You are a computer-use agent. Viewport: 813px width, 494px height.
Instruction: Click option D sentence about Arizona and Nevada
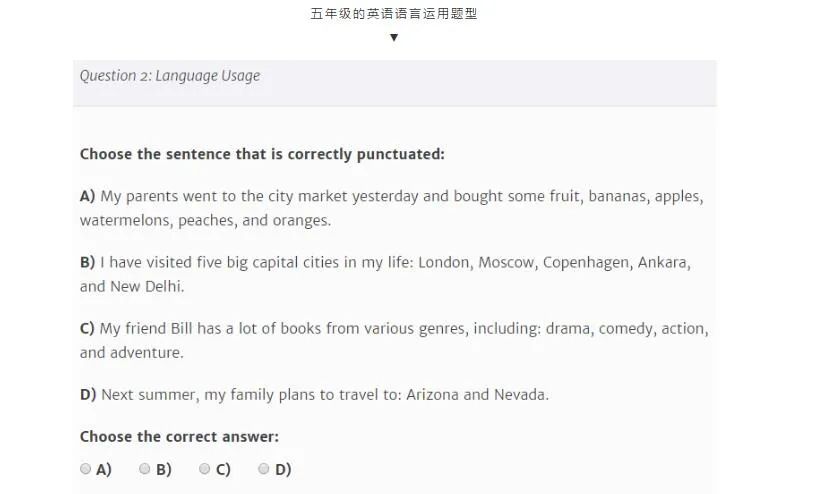(x=314, y=395)
